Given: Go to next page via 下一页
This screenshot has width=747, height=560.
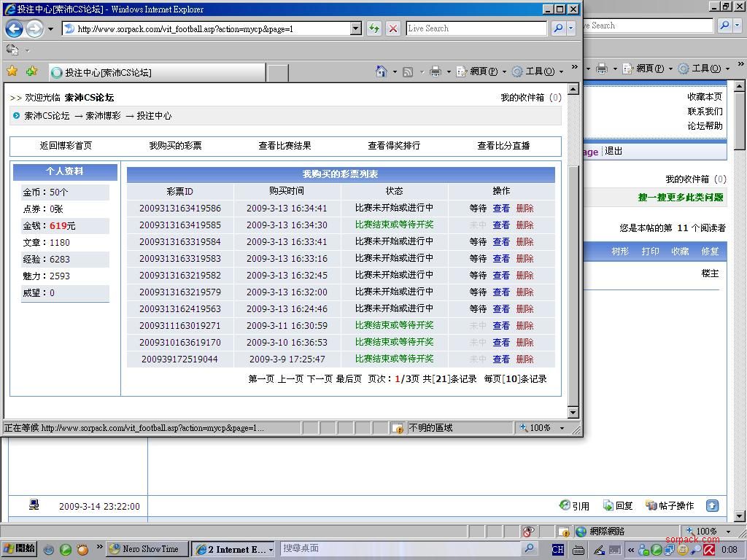Looking at the screenshot, I should pos(320,378).
